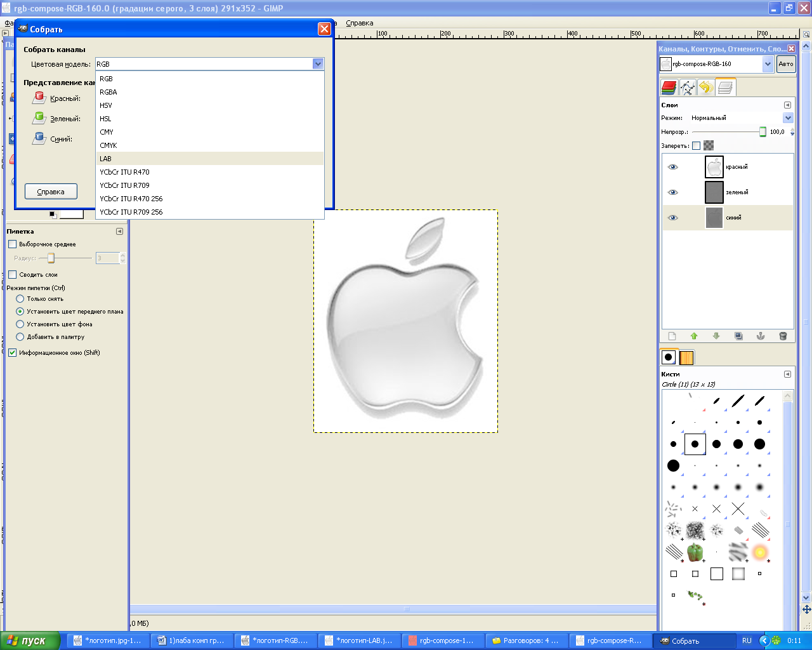
Task: Choose LAB from color model list
Action: pyautogui.click(x=210, y=159)
